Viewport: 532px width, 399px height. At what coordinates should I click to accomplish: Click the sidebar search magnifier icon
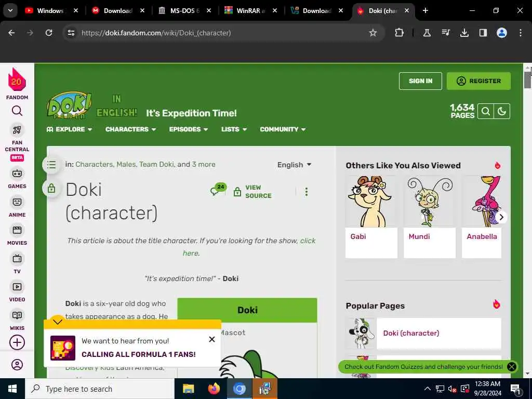pos(17,111)
